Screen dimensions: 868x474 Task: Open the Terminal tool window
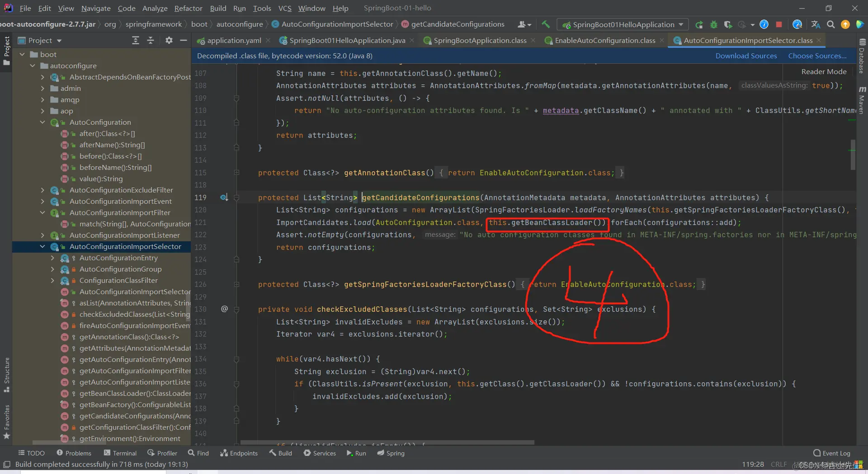pyautogui.click(x=120, y=453)
